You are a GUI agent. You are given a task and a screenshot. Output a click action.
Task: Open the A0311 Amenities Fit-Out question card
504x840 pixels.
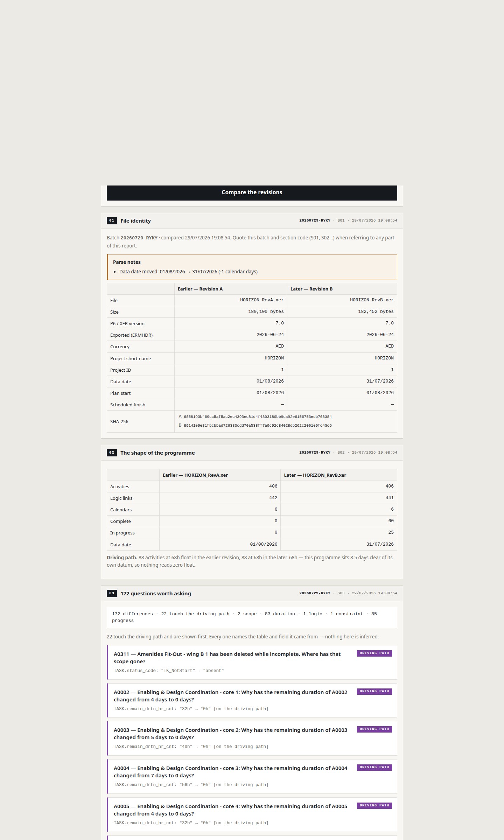(252, 662)
